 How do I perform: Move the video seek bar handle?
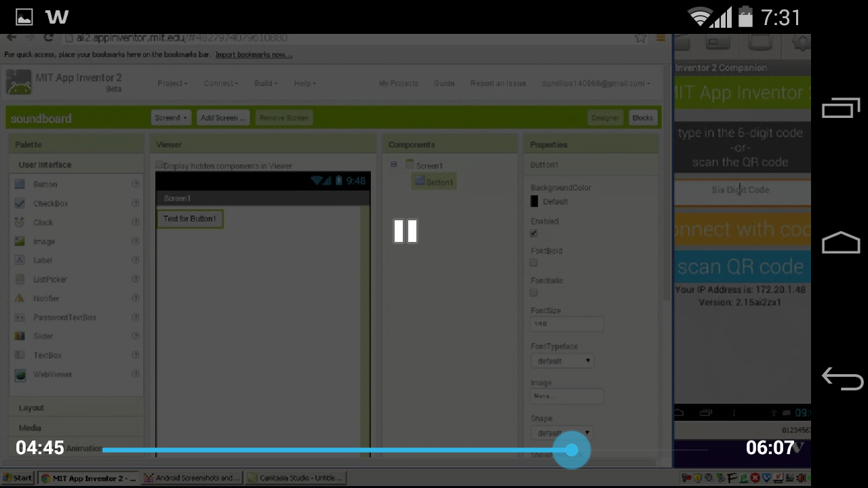coord(572,449)
